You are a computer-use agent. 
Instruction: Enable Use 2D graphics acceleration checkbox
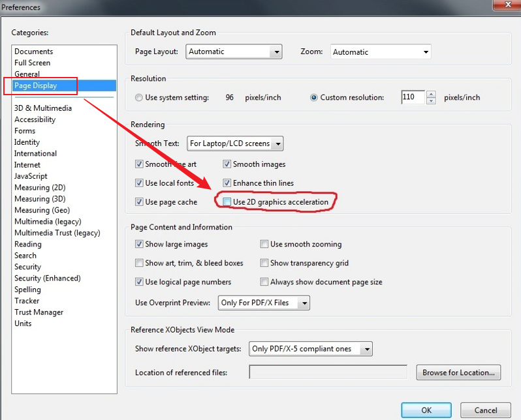227,202
